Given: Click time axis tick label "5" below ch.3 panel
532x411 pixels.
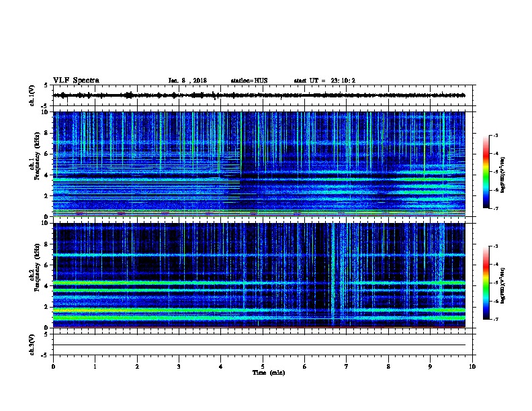Looking at the screenshot, I should [x=263, y=367].
